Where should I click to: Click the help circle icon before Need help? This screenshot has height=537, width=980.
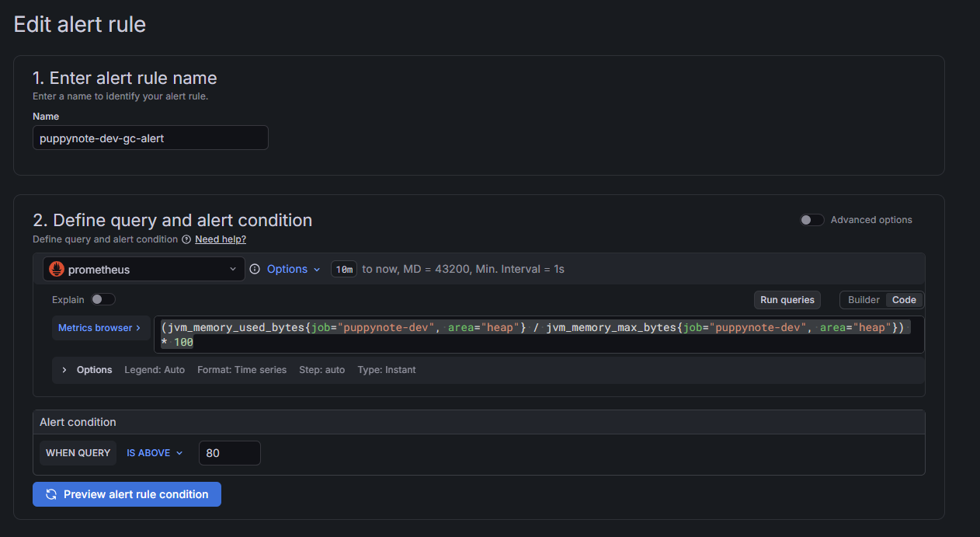coord(186,239)
